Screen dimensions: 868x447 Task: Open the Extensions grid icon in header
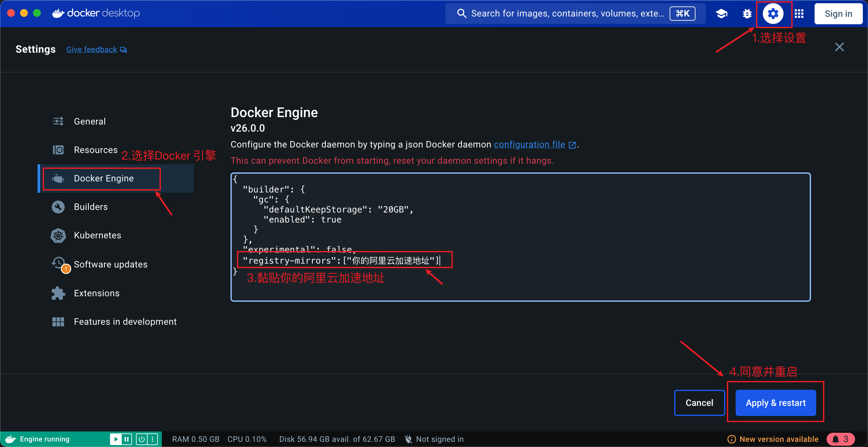(799, 14)
